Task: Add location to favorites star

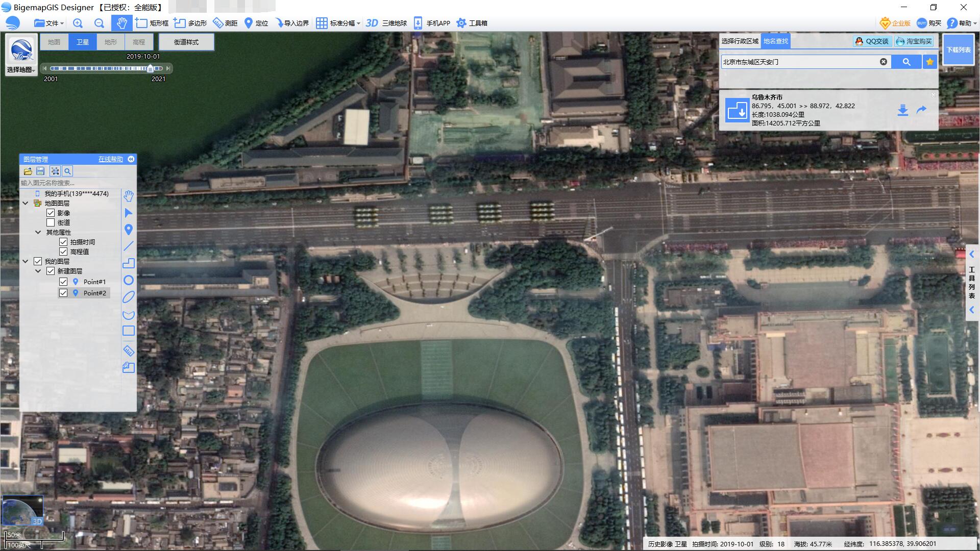Action: coord(930,62)
